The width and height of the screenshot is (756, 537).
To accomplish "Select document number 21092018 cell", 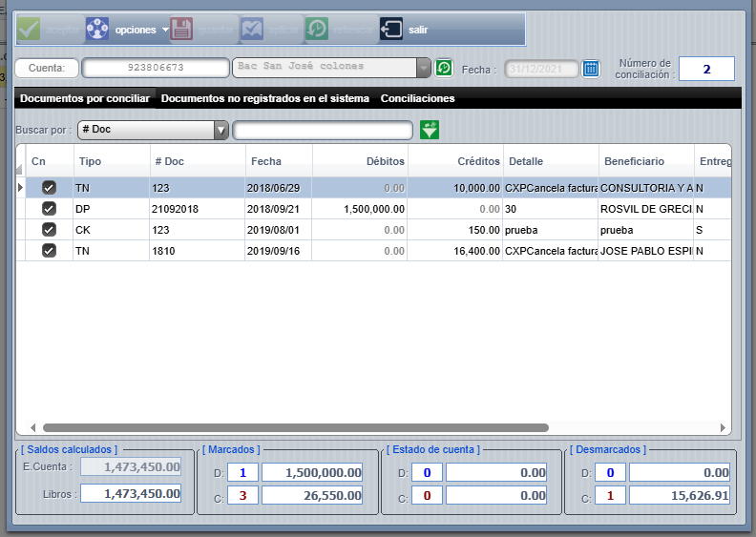I will [x=198, y=209].
